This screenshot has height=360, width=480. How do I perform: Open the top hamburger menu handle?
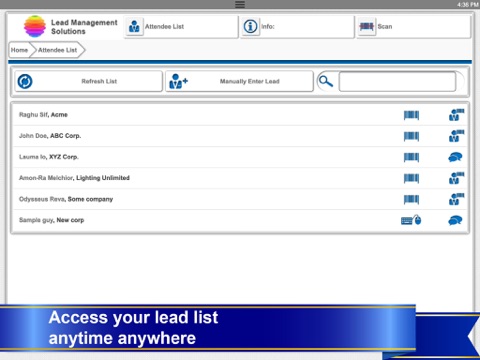coord(240,4)
